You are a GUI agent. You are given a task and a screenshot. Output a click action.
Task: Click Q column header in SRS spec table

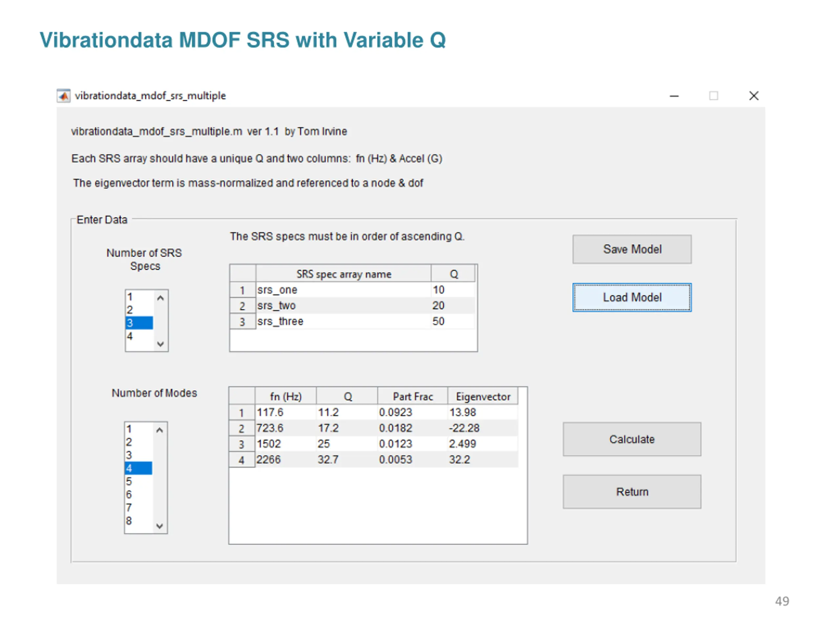pyautogui.click(x=453, y=274)
